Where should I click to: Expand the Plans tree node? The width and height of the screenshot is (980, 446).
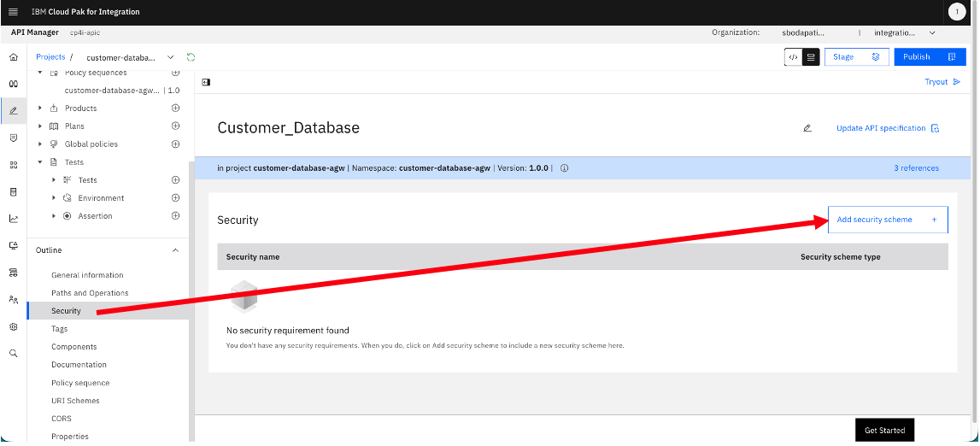point(40,126)
